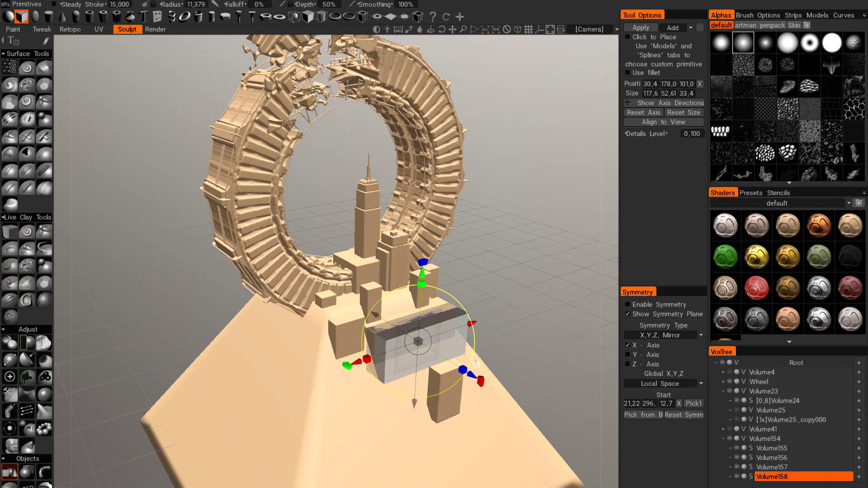
Task: Select the cone primitive icon
Action: point(62,17)
